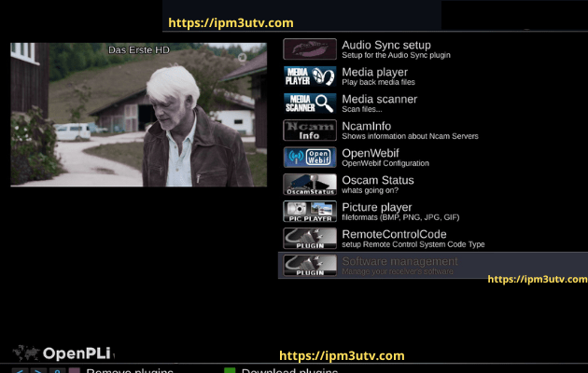Launch Media Player via its icon
Viewport: 588px width, 373px height.
coord(309,76)
